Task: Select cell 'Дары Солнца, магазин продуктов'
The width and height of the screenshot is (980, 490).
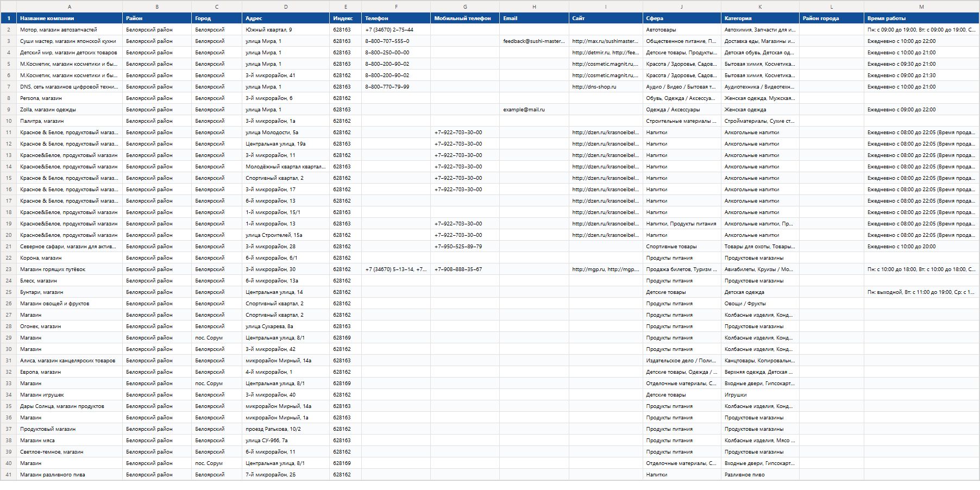Action: [70, 406]
